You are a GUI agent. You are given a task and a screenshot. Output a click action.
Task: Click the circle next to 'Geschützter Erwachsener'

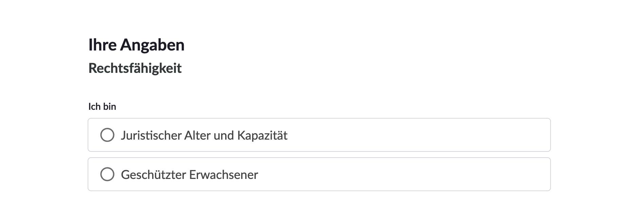click(107, 174)
